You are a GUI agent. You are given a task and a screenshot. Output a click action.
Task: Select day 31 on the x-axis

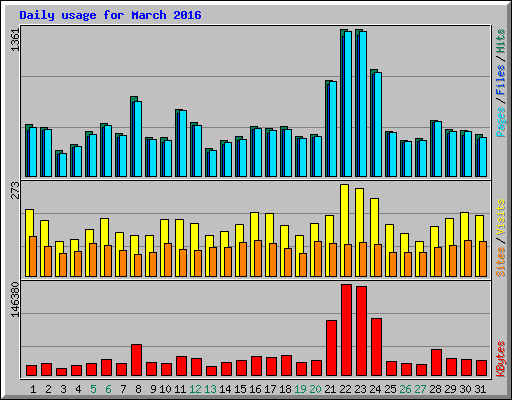[480, 389]
